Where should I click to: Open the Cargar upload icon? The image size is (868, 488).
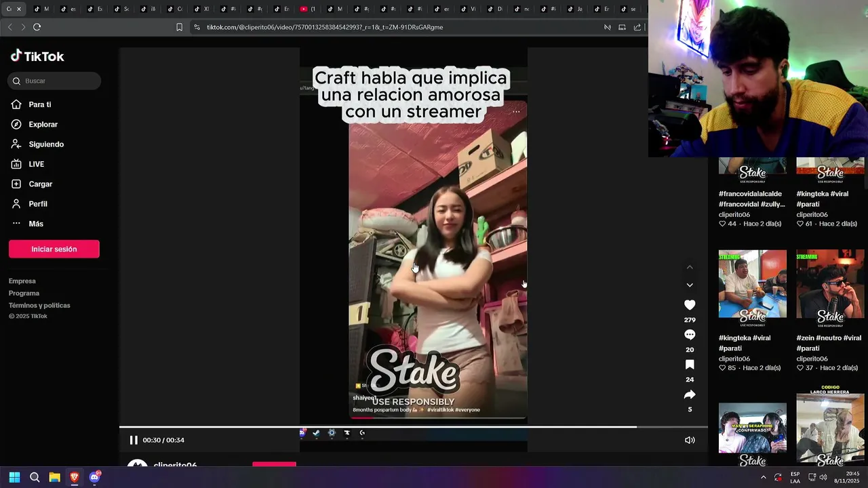[x=16, y=184]
